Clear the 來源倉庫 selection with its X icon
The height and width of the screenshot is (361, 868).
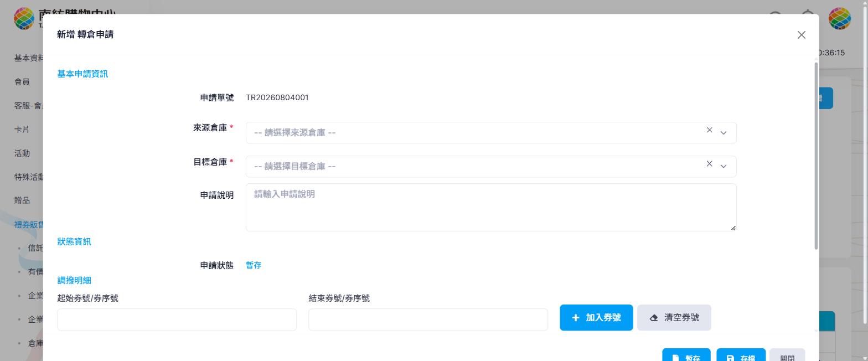point(709,130)
